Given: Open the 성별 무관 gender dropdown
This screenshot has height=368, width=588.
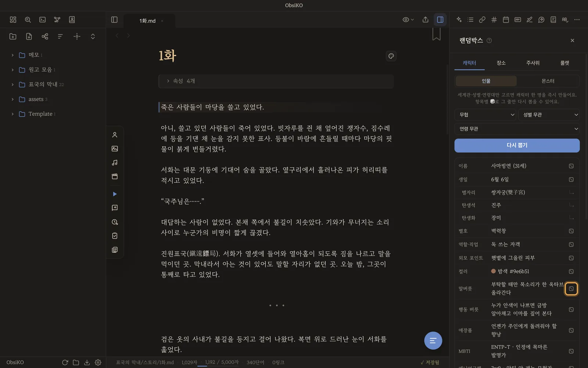Looking at the screenshot, I should tap(549, 115).
